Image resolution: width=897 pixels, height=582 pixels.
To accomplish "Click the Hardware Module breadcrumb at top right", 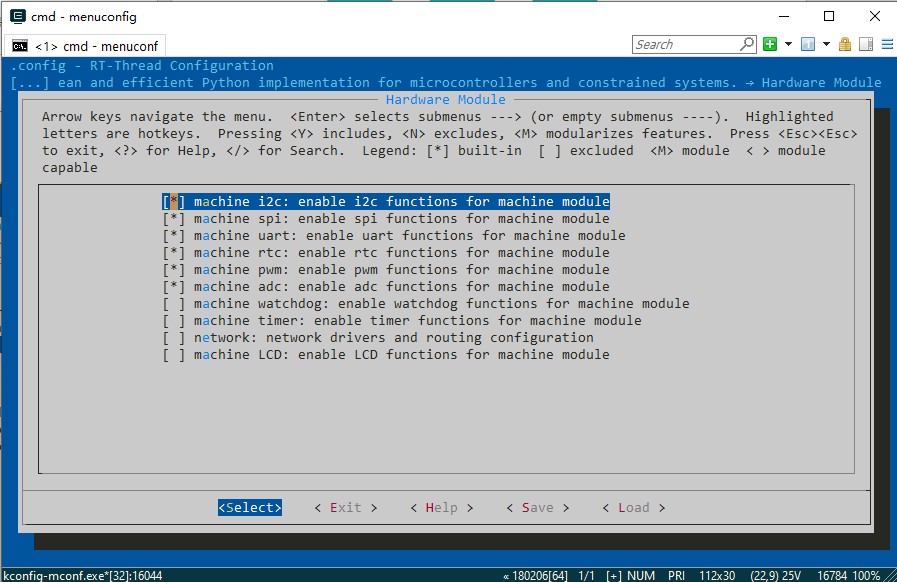I will 821,82.
